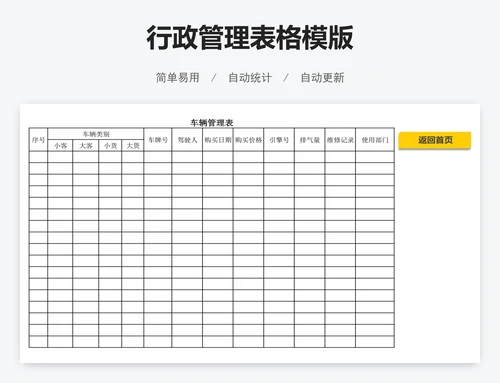Click the 简单易用 subtitle text
The image size is (500, 383).
click(178, 78)
